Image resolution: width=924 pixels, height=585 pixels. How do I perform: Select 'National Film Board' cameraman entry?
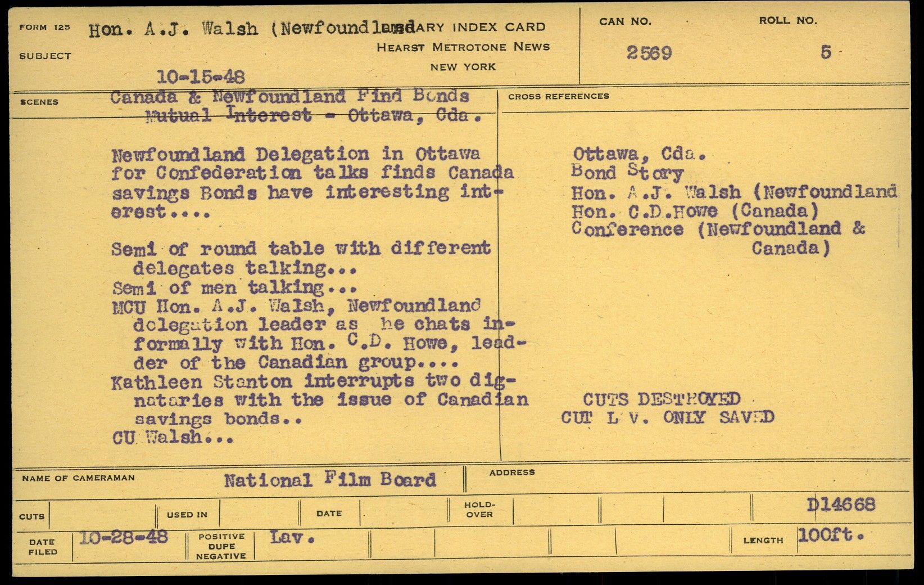(330, 480)
